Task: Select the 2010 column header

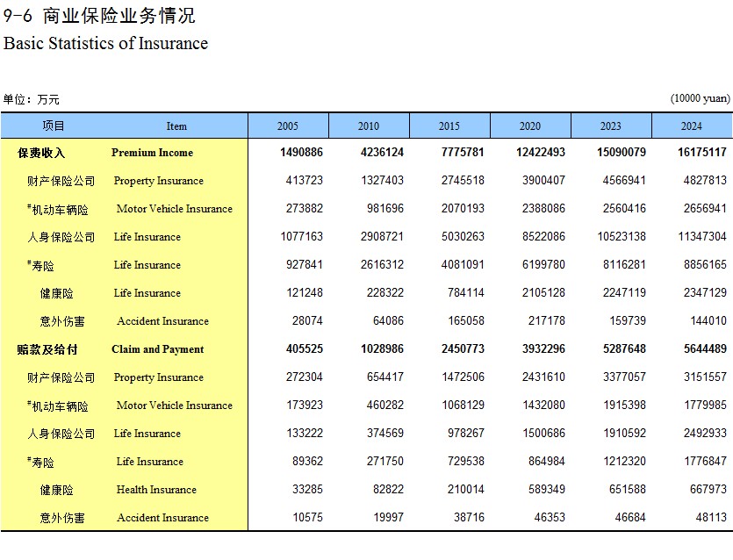Action: [369, 126]
